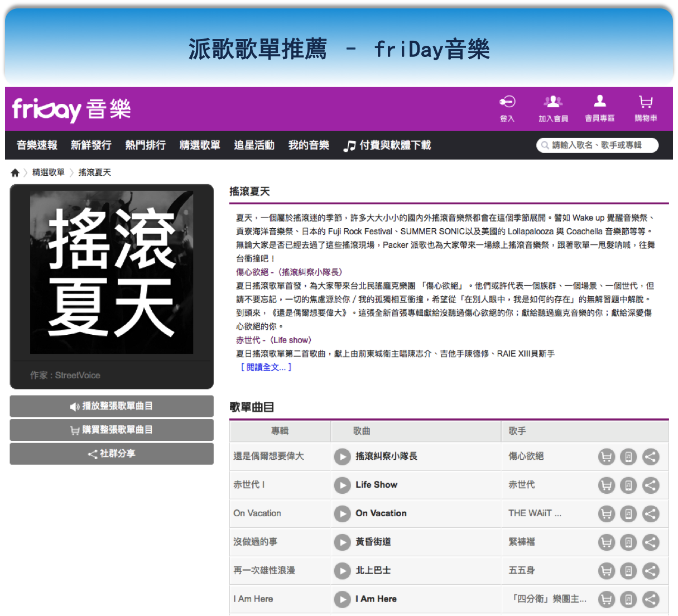The height and width of the screenshot is (616, 678).
Task: Click the 社群分享 share button
Action: click(112, 454)
